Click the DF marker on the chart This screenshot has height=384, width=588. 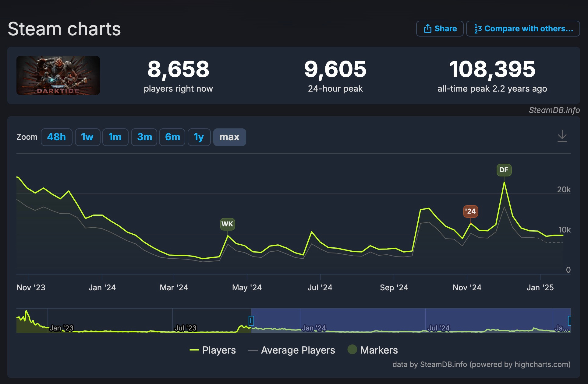tap(504, 170)
